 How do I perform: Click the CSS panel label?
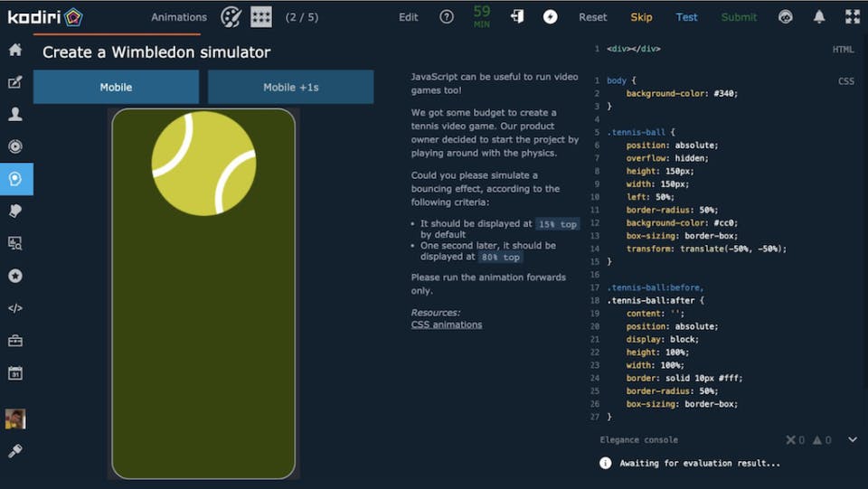click(x=846, y=81)
